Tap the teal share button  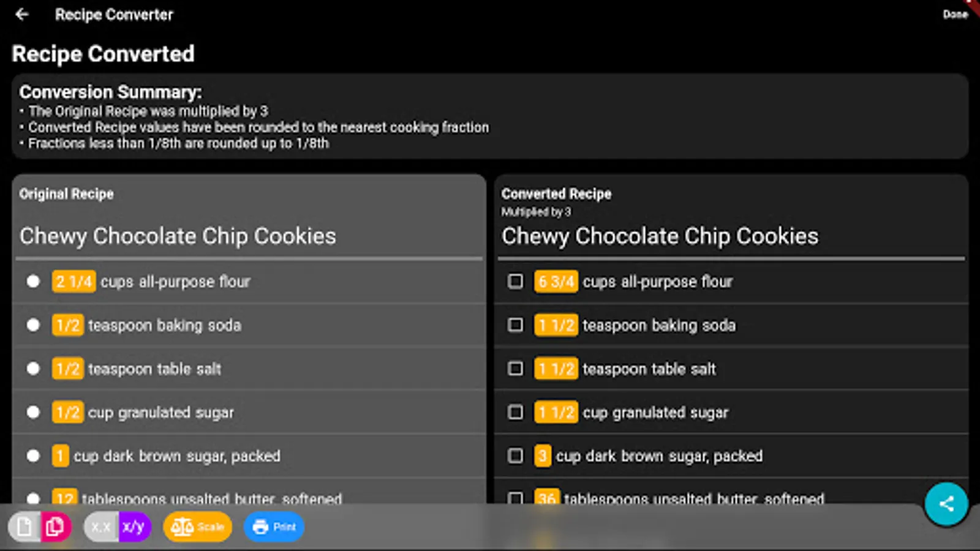(946, 504)
